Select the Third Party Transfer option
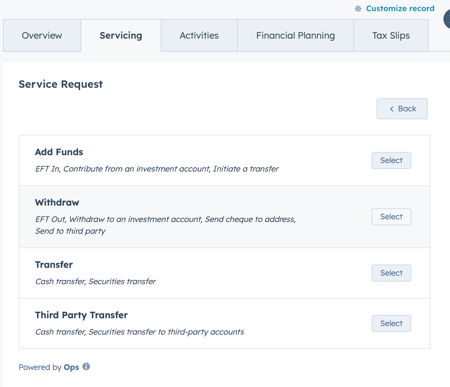The height and width of the screenshot is (387, 450). [391, 323]
